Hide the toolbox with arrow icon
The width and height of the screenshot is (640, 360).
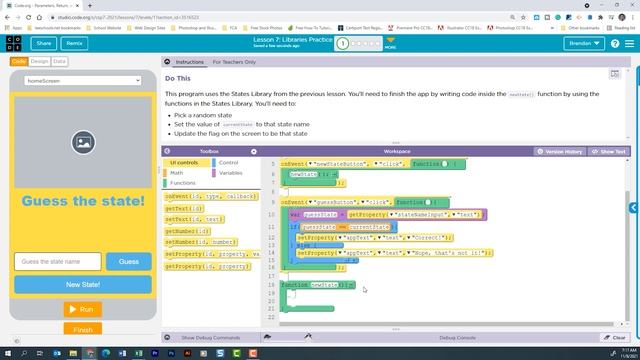(x=167, y=151)
